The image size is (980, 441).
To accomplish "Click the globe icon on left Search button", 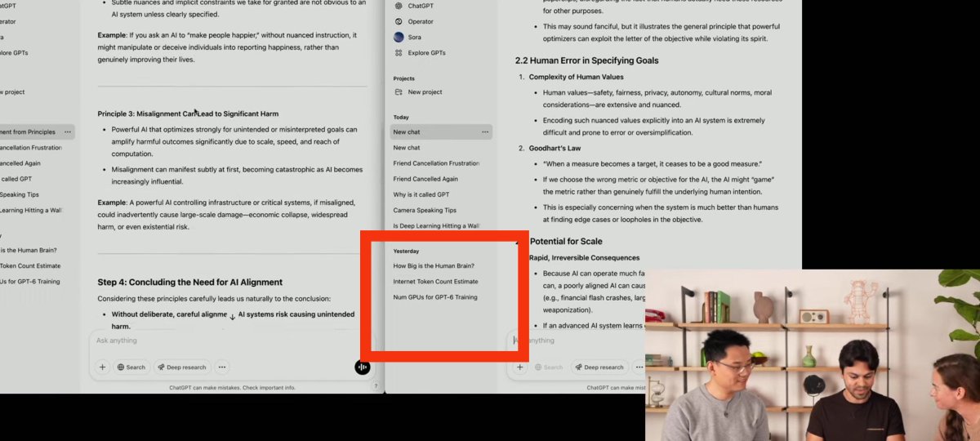I will (121, 367).
